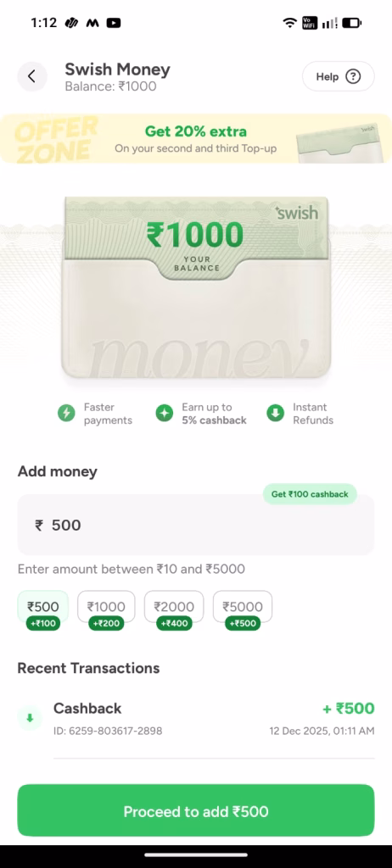
Task: Select the ₹1000 amount chip
Action: (106, 607)
